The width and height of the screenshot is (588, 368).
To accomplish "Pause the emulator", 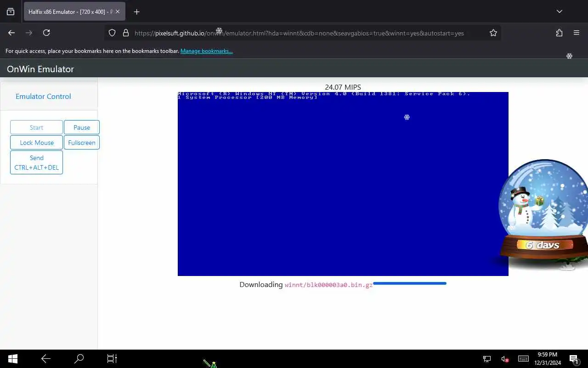I will 82,127.
